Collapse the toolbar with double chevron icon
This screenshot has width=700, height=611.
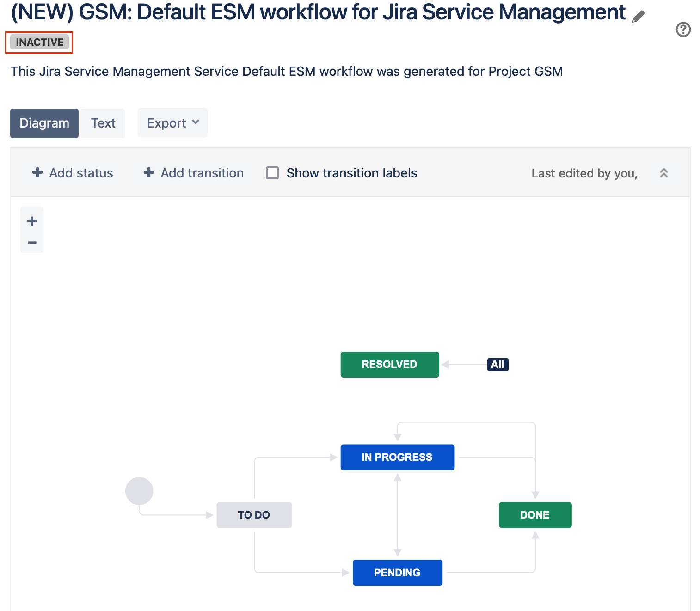[663, 173]
